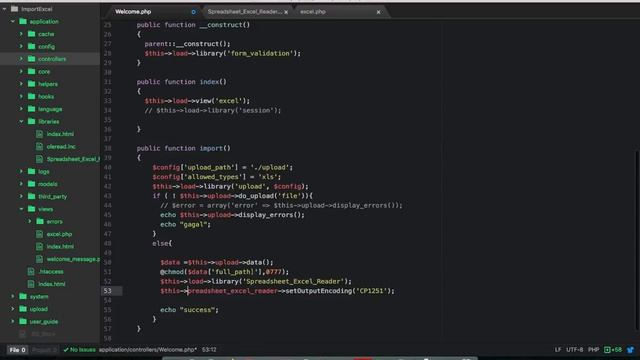The image size is (640, 360).
Task: Click the 'public function index()' code line
Action: click(x=181, y=82)
